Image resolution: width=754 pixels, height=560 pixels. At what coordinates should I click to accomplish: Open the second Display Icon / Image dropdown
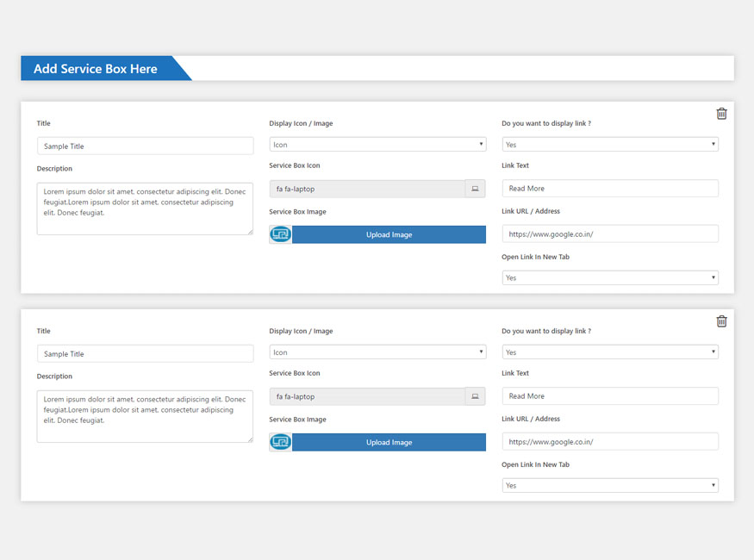coord(377,352)
